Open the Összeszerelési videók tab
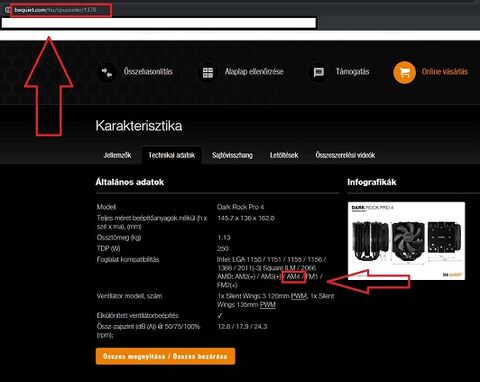This screenshot has width=480, height=382. click(345, 155)
